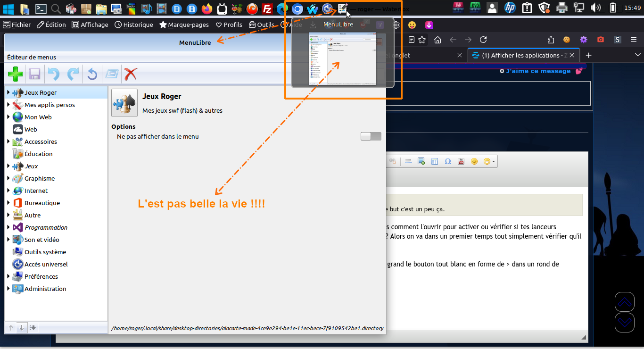Screen dimensions: 644x349
Task: Click the 'J'aime ce message' link
Action: pos(538,71)
